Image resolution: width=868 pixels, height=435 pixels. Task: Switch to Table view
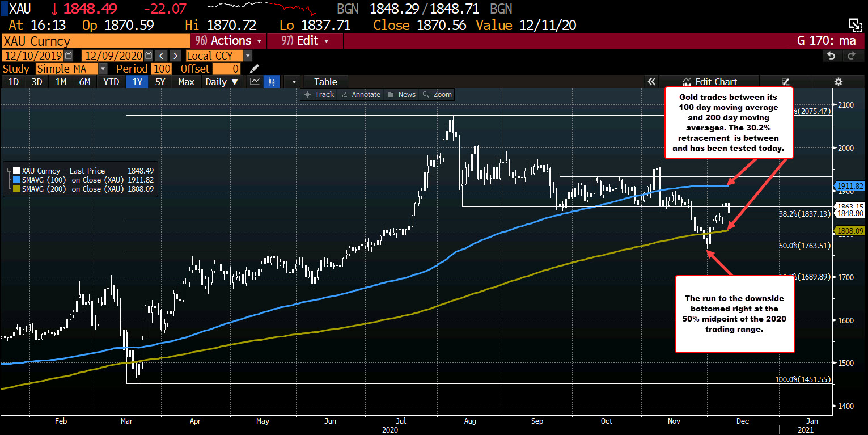pyautogui.click(x=325, y=82)
